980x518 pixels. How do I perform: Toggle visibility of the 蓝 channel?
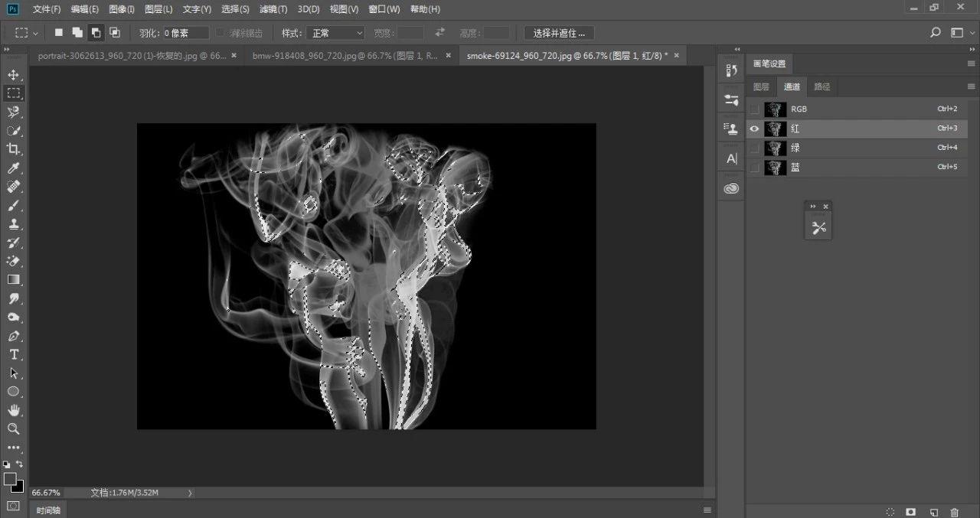click(x=754, y=168)
